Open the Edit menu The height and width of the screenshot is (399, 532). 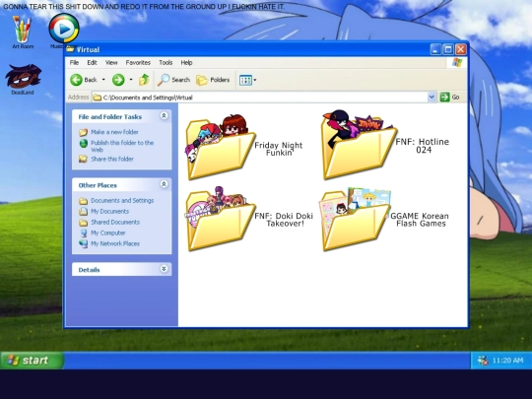pyautogui.click(x=92, y=62)
